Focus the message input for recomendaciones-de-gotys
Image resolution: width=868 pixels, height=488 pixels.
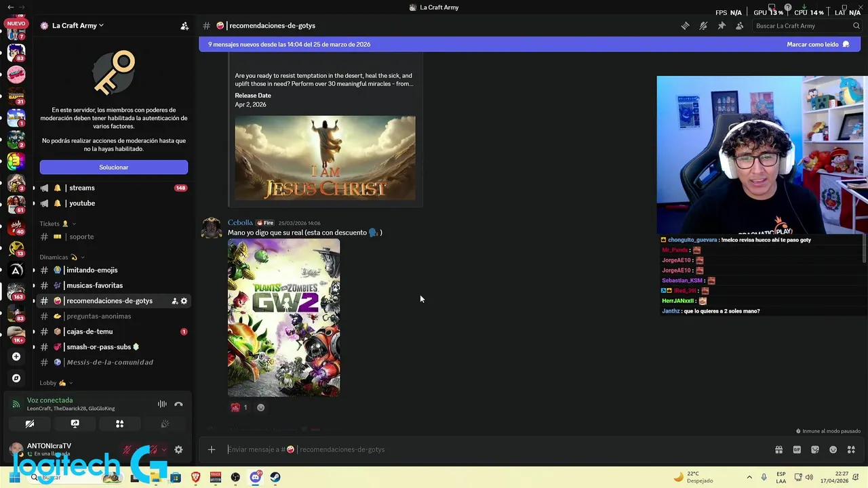[498, 449]
